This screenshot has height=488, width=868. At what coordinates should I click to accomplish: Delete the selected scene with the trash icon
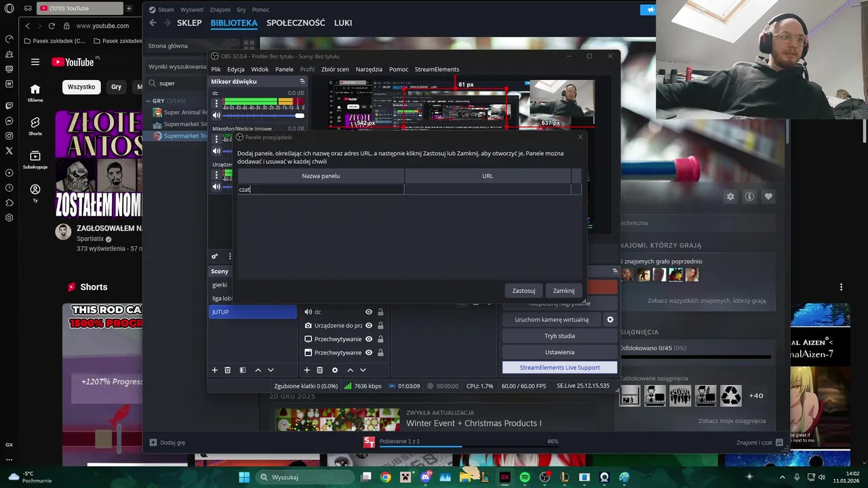pos(227,370)
